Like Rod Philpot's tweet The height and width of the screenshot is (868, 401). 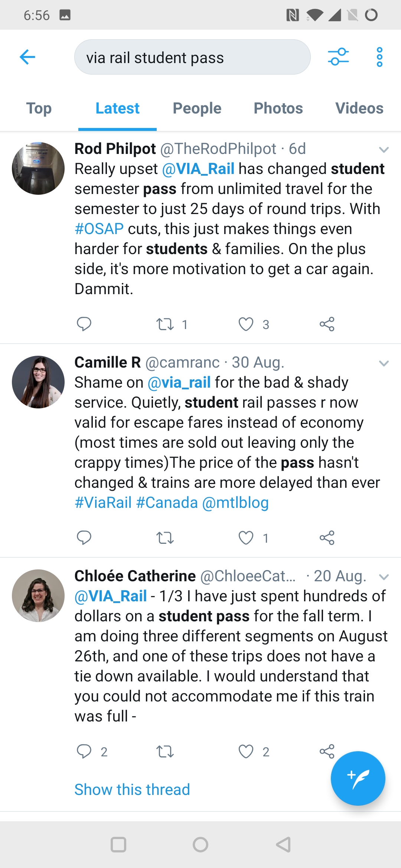point(246,324)
